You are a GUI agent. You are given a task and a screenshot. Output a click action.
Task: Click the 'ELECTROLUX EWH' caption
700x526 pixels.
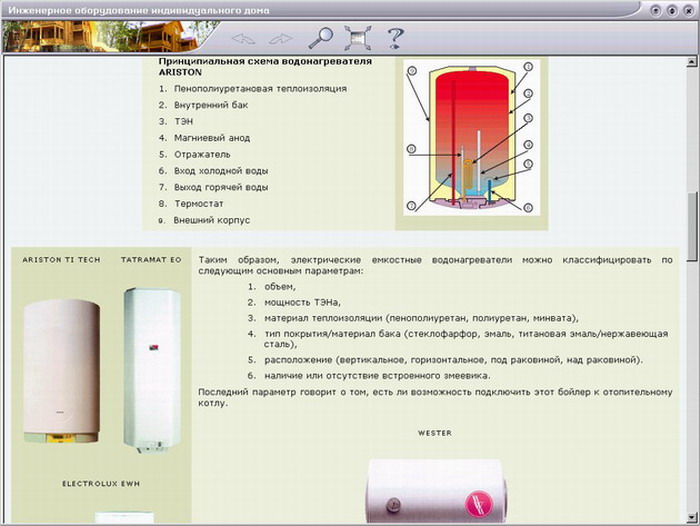[x=101, y=484]
